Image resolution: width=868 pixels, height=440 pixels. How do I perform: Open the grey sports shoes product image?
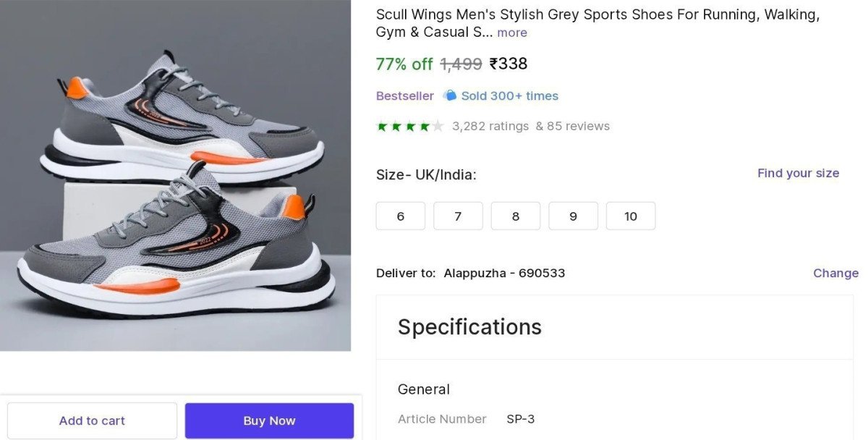tap(175, 175)
